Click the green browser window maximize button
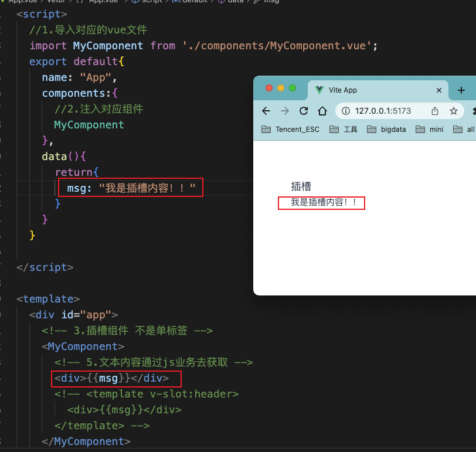The width and height of the screenshot is (476, 452). pos(293,88)
